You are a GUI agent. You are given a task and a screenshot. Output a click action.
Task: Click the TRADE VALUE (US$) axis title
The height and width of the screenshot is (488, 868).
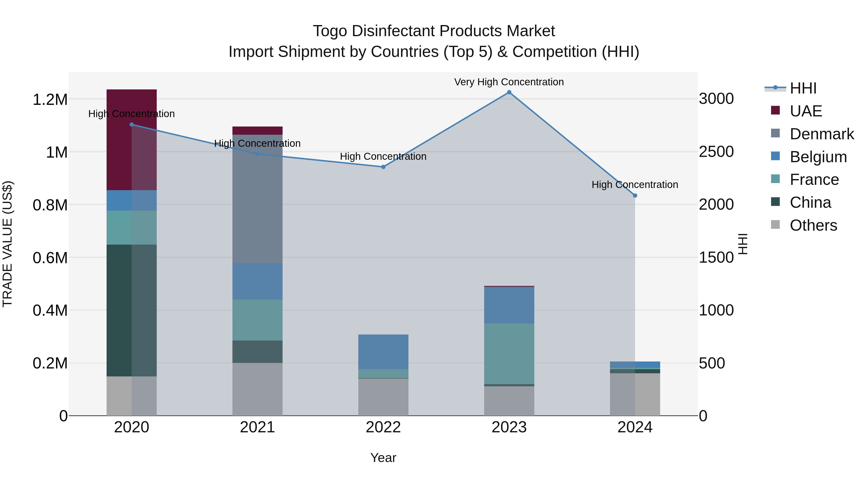(x=7, y=244)
